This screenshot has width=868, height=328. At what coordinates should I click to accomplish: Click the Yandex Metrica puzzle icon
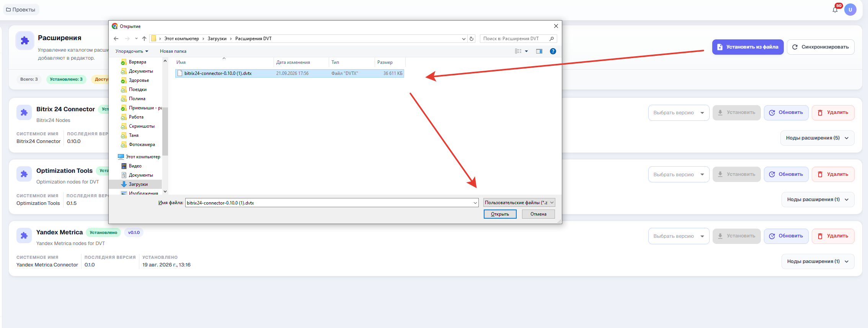click(24, 235)
